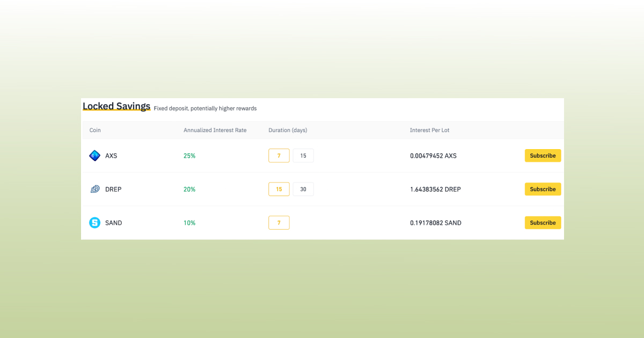Click the Duration (days) column header
Viewport: 644px width, 338px height.
coord(288,130)
